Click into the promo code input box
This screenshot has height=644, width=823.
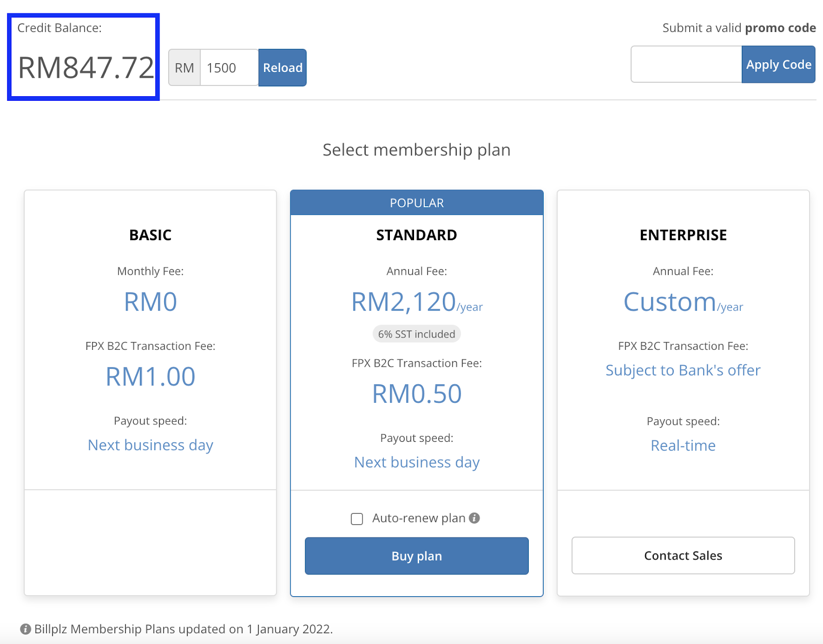686,65
